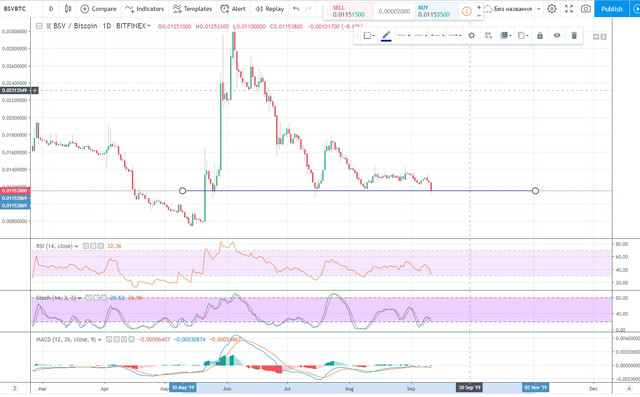Open the Templates menu
The height and width of the screenshot is (397, 640).
(192, 9)
